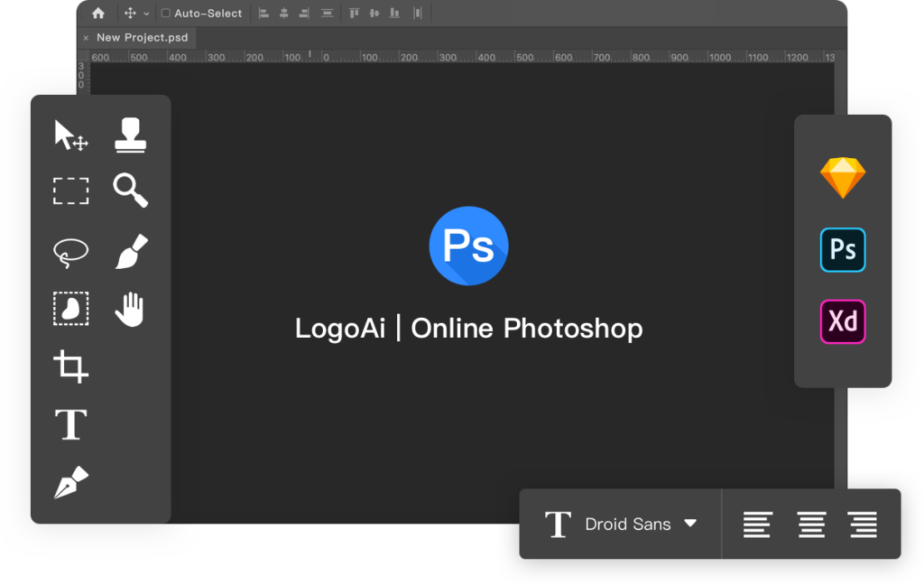Switch to the New Project.psd tab
This screenshot has height=585, width=924.
(141, 37)
